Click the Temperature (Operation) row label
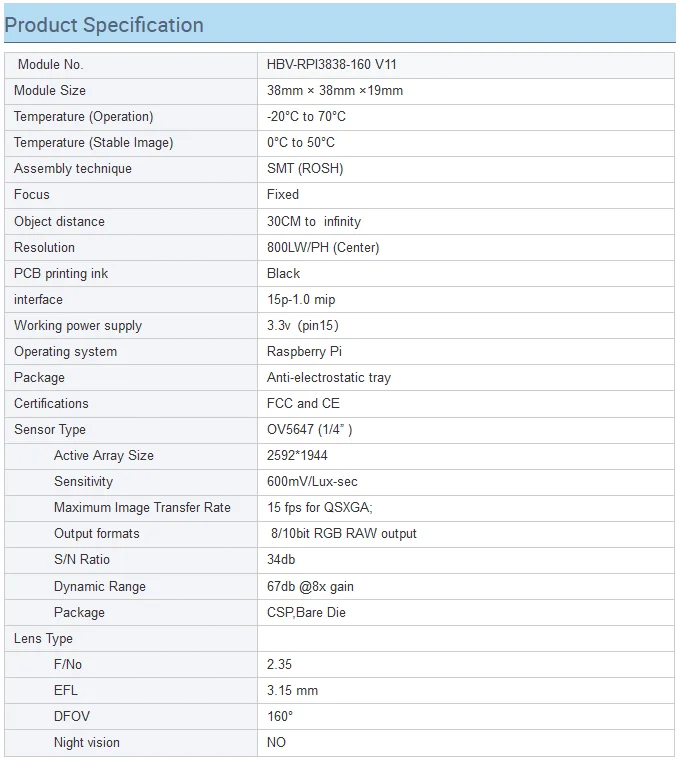 [83, 117]
